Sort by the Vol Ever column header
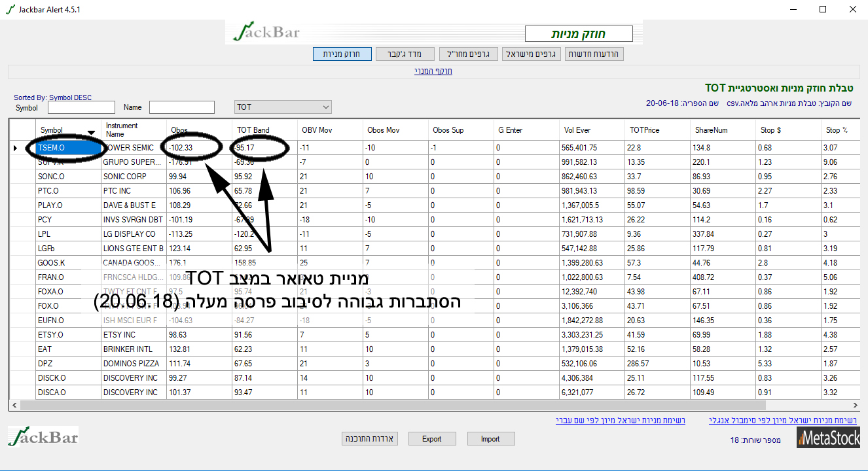This screenshot has width=868, height=471. (592, 130)
